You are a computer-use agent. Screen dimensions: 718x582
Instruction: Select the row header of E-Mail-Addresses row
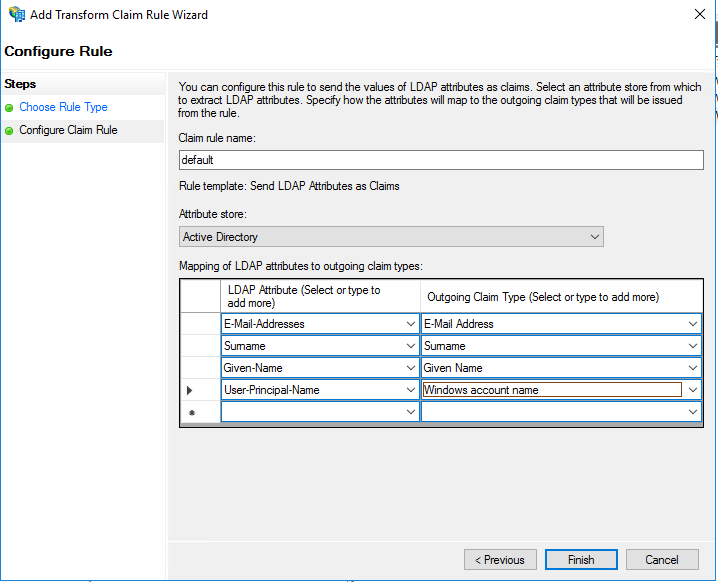[201, 324]
